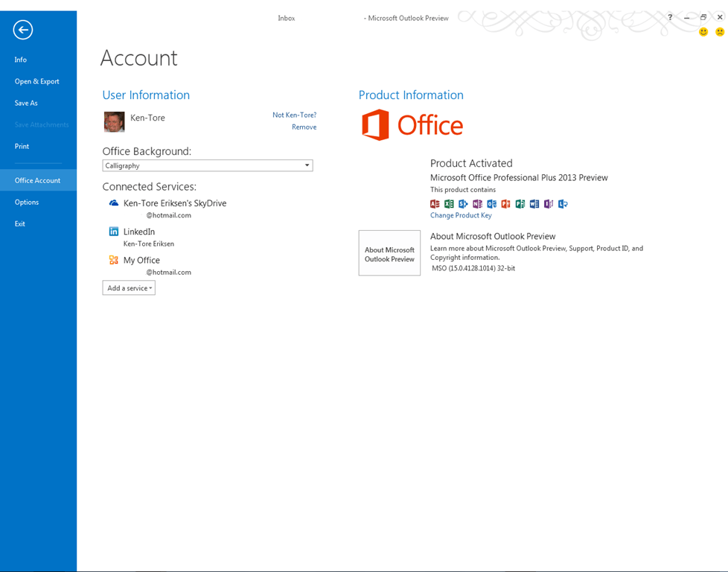Click the Word product icon
Viewport: 728px width, 572px height.
[534, 203]
